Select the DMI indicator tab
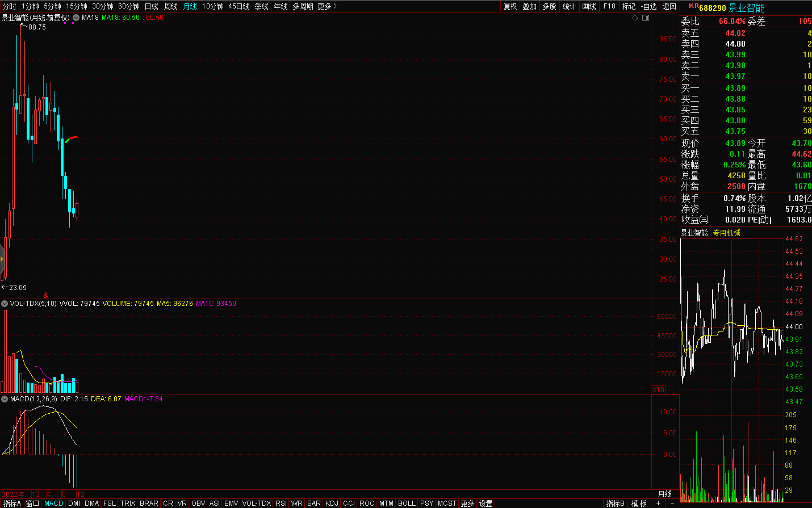The height and width of the screenshot is (508, 812). click(74, 503)
